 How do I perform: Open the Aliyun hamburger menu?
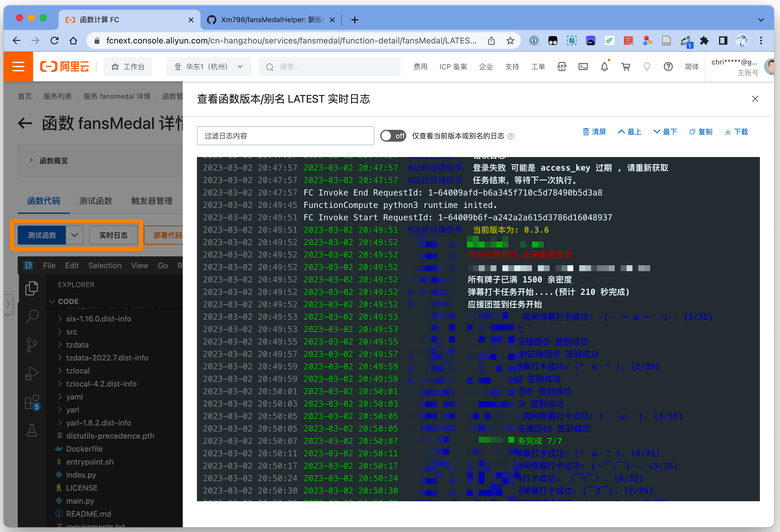pos(18,67)
